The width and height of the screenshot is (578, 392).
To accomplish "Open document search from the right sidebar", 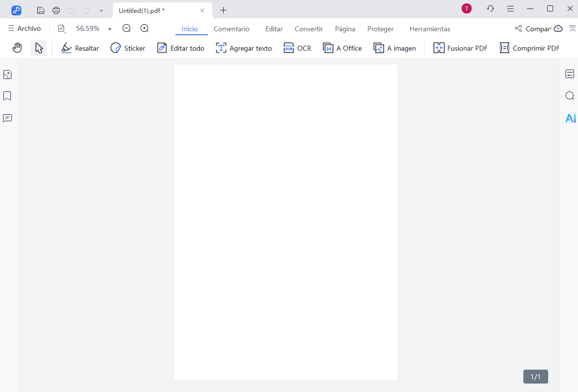I will click(570, 96).
